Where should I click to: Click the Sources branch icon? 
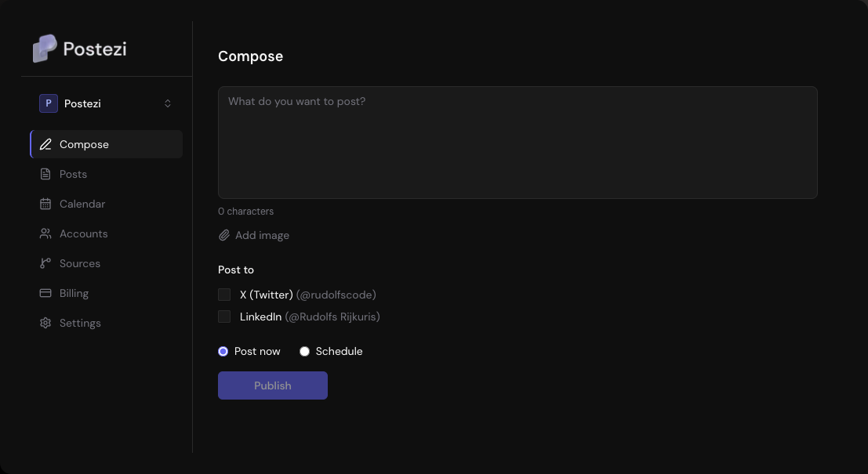(45, 264)
